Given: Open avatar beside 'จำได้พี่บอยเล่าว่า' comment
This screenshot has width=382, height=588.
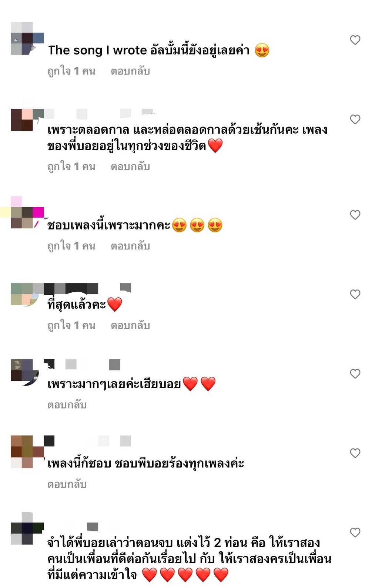Looking at the screenshot, I should click(27, 528).
